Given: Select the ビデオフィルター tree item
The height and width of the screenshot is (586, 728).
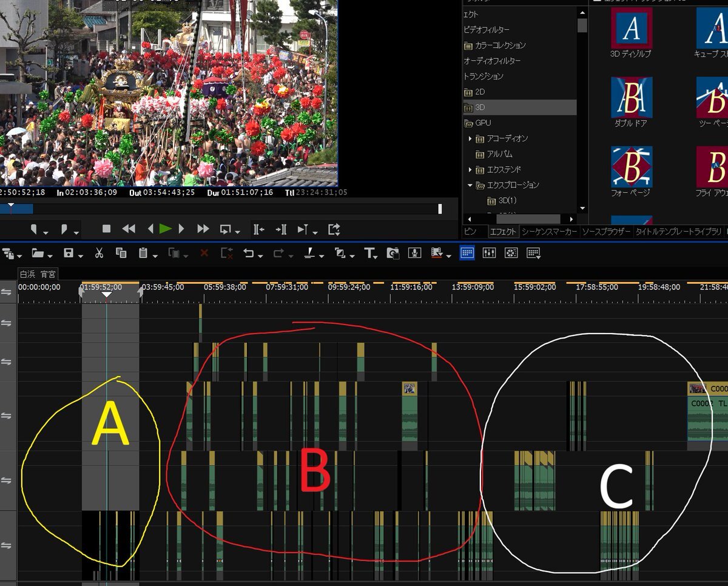Looking at the screenshot, I should point(487,30).
